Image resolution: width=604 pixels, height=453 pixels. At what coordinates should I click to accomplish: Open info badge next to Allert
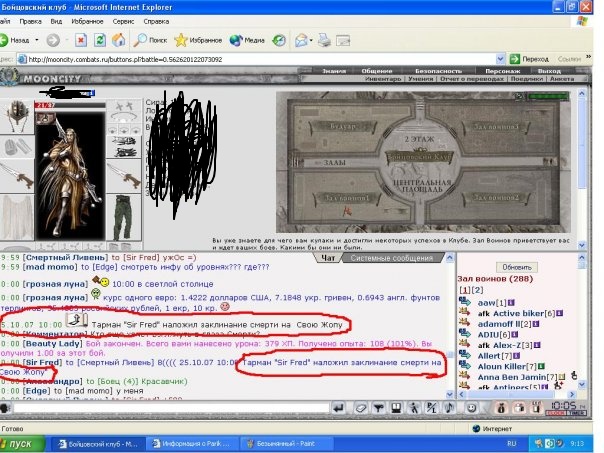coord(517,356)
